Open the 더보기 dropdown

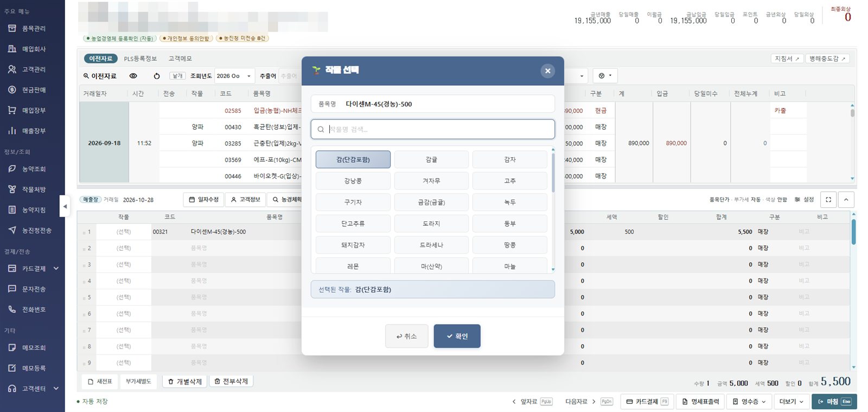[x=792, y=402]
